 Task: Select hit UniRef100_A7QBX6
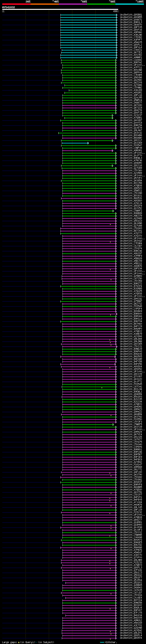(x=131, y=186)
